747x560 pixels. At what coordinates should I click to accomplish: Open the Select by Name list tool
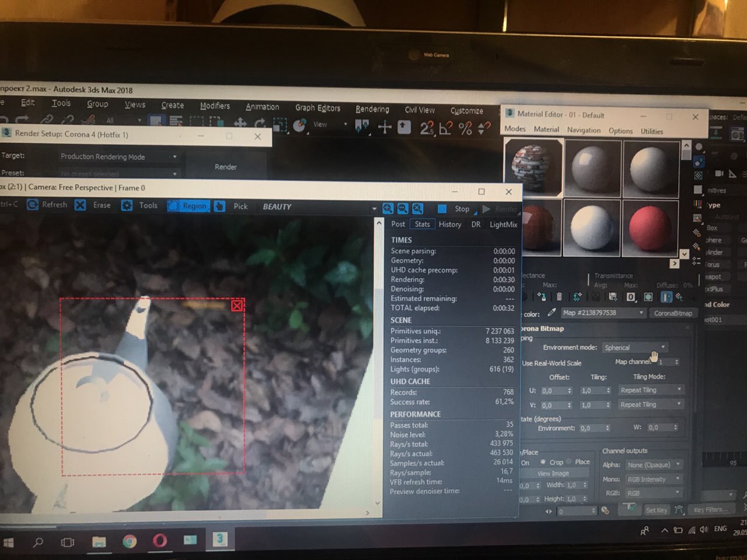point(176,121)
